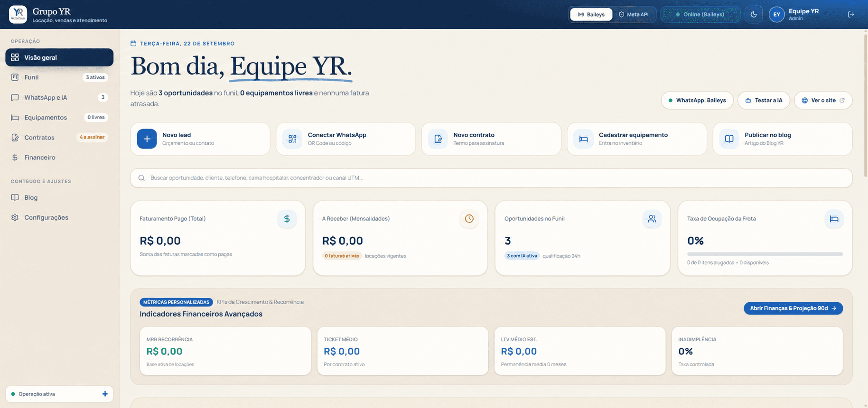The width and height of the screenshot is (868, 408).
Task: Click the Grupo YR logo icon
Action: tap(18, 14)
